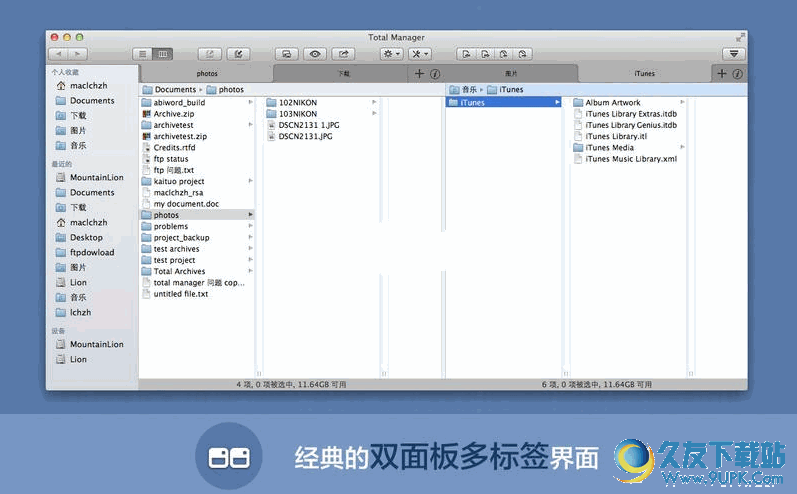Switch to the iTunes tab
This screenshot has height=494, width=797.
coord(645,74)
